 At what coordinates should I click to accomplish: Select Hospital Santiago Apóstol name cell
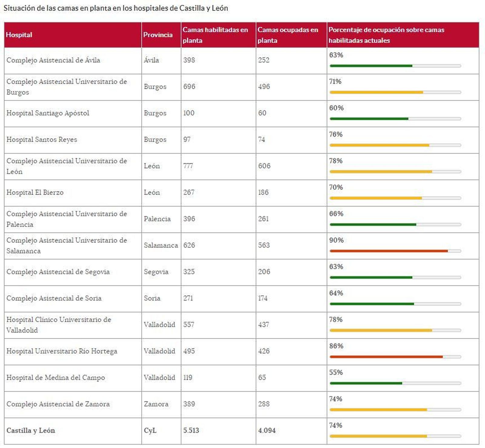click(48, 113)
